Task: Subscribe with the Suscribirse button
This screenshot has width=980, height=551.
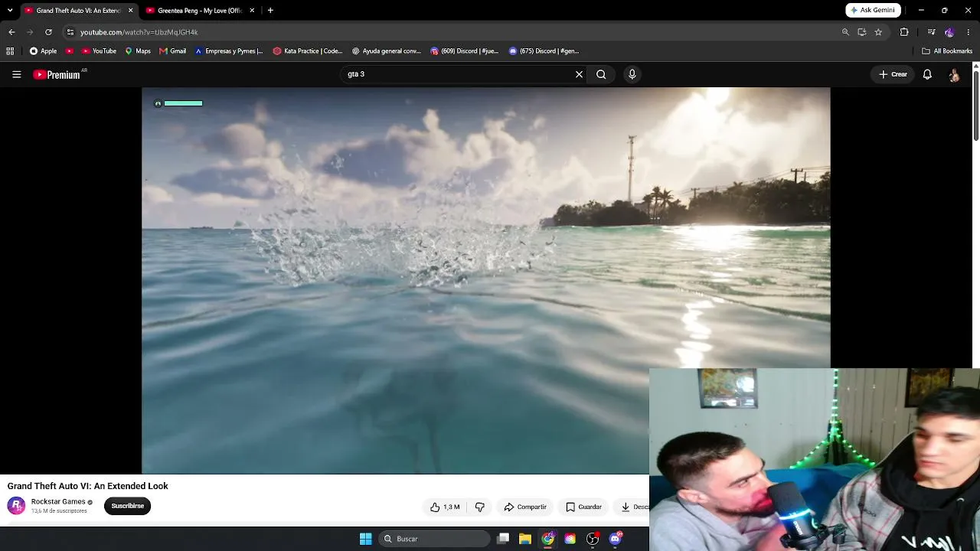Action: point(127,506)
